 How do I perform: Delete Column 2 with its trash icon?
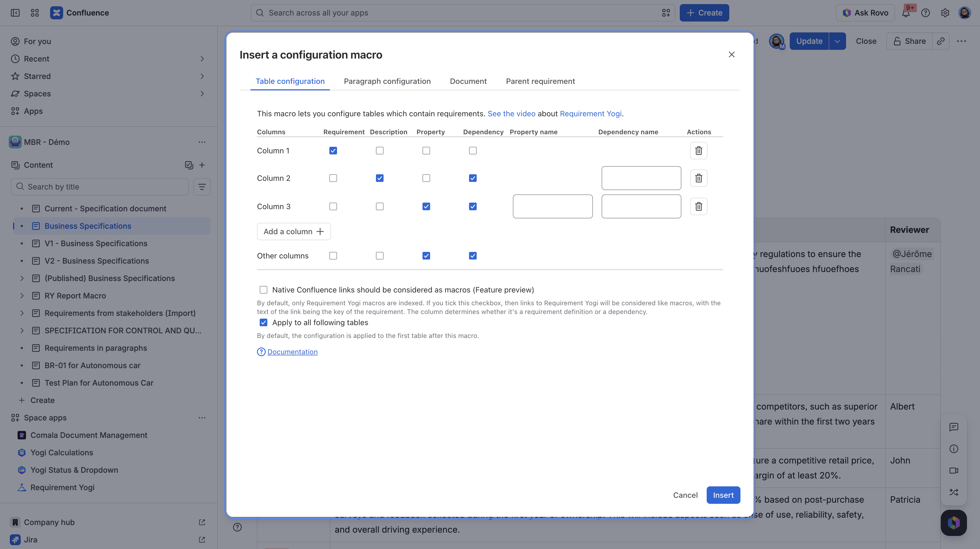click(x=699, y=178)
